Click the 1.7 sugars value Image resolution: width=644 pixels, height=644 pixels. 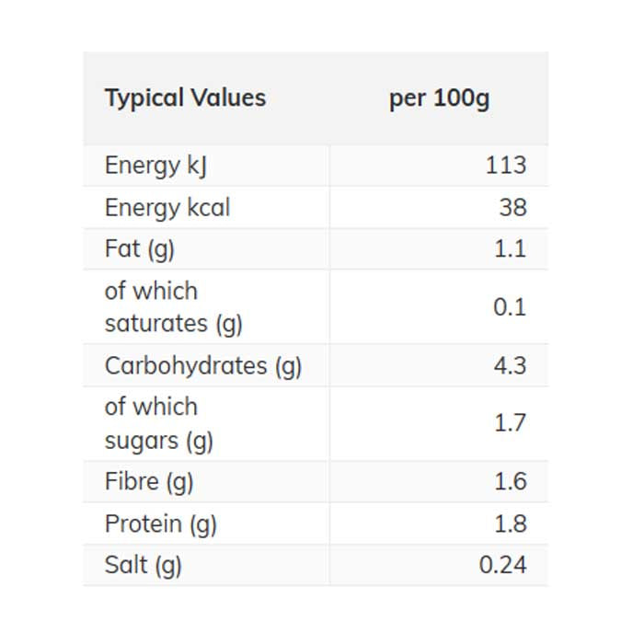tap(509, 423)
